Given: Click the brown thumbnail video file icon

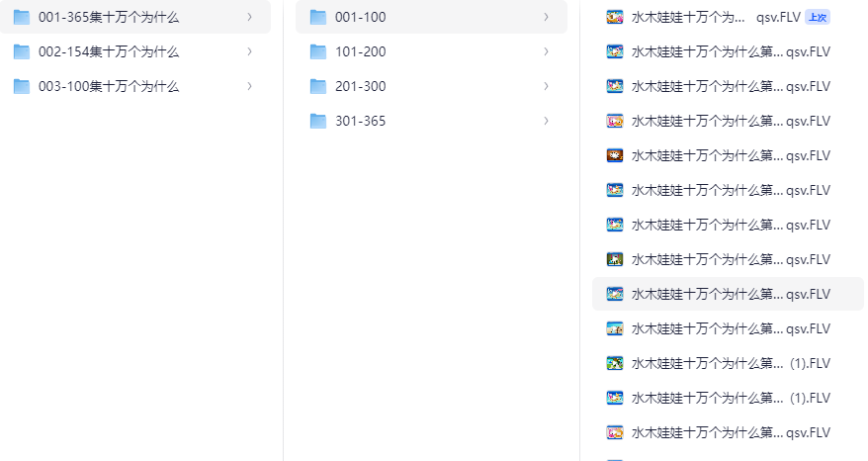Looking at the screenshot, I should [614, 155].
